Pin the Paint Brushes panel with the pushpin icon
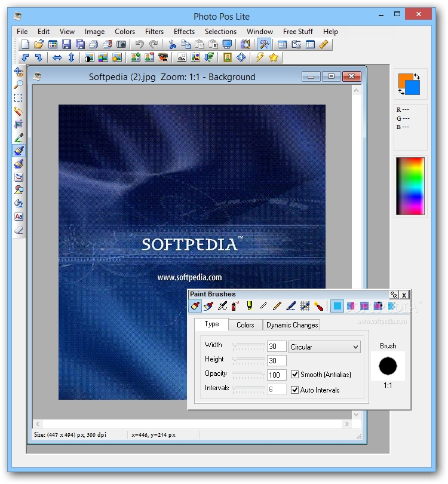The height and width of the screenshot is (484, 448). tap(394, 295)
